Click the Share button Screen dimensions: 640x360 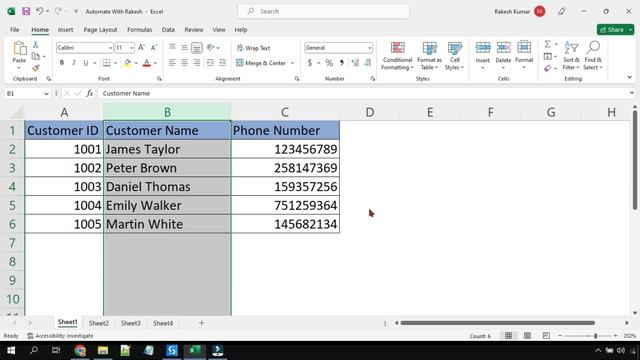pos(612,30)
